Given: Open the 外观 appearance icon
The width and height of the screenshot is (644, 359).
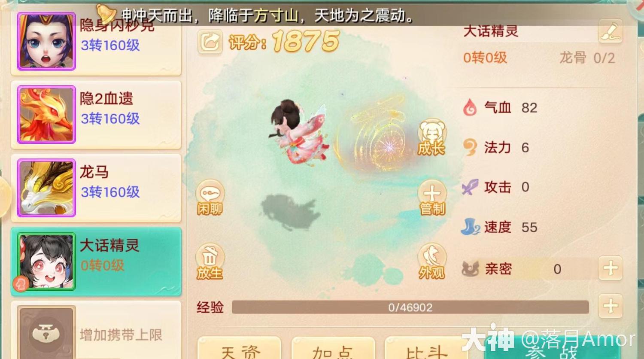Looking at the screenshot, I should (x=432, y=262).
